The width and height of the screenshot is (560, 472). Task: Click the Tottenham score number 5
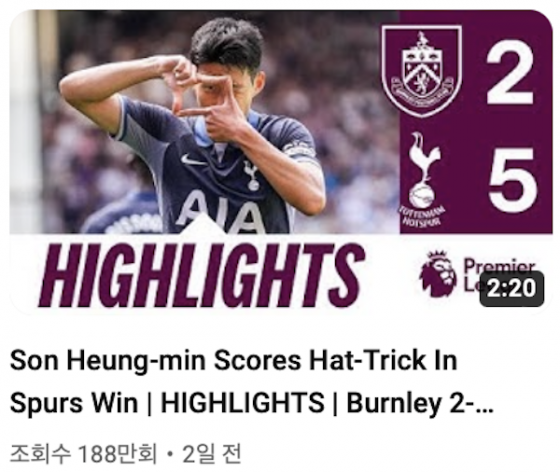click(x=513, y=180)
